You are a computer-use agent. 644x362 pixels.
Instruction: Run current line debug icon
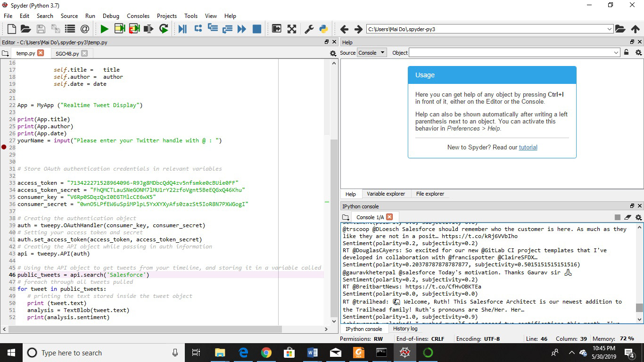pyautogui.click(x=198, y=29)
